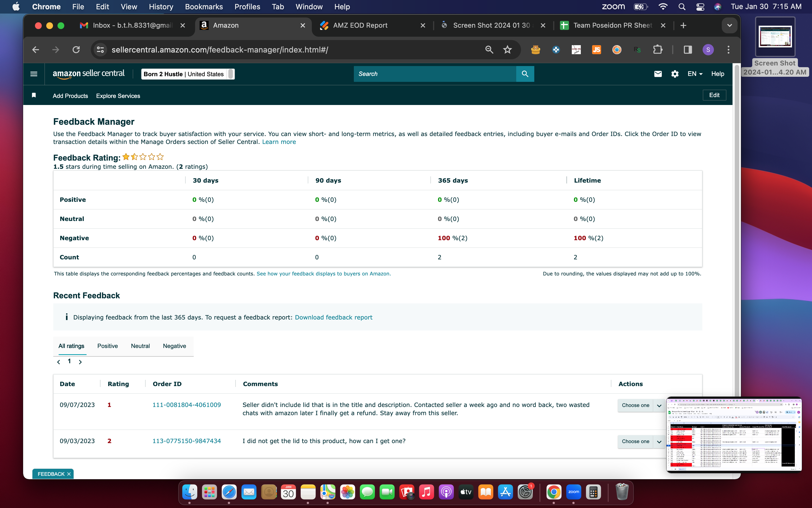The height and width of the screenshot is (508, 812).
Task: Open the Seller Central hamburger menu
Action: click(34, 74)
